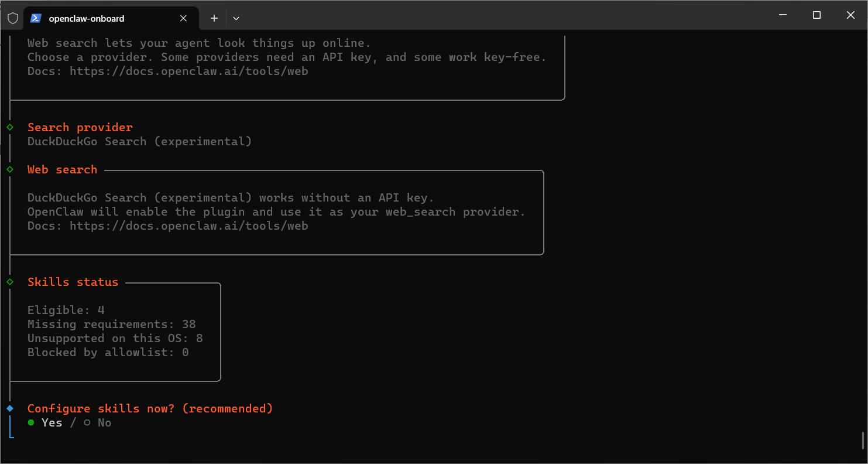
Task: Switch to the openclaw-onboard tab
Action: click(x=94, y=18)
